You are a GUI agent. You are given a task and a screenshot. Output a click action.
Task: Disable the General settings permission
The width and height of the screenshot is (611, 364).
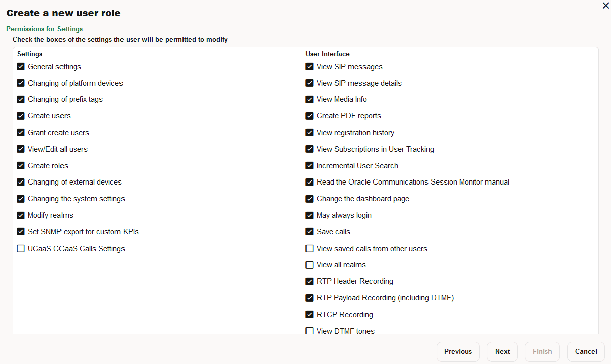pyautogui.click(x=21, y=66)
